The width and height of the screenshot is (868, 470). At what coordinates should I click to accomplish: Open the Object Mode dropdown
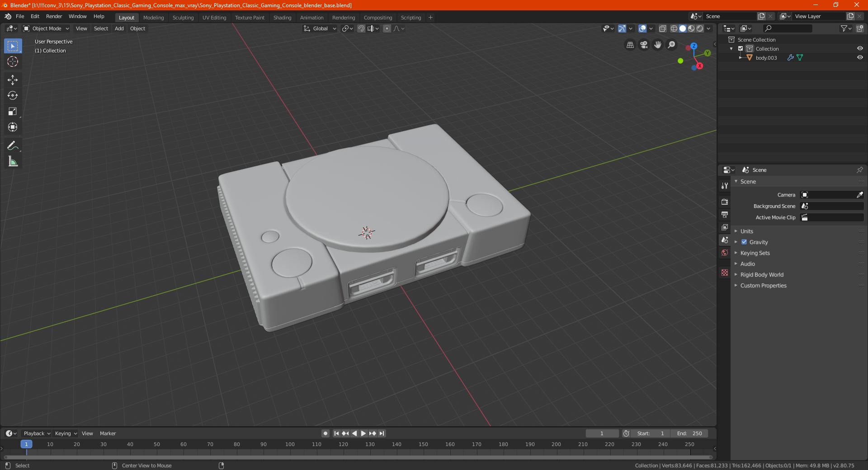point(46,28)
